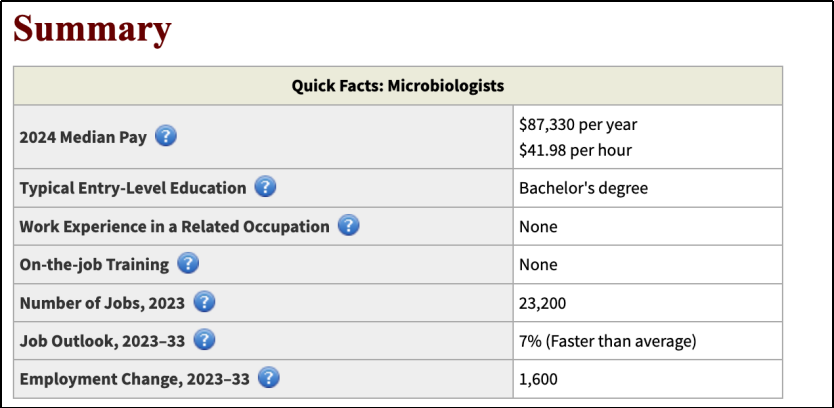Click Employment Change help question mark
This screenshot has height=408, width=834.
tap(268, 378)
